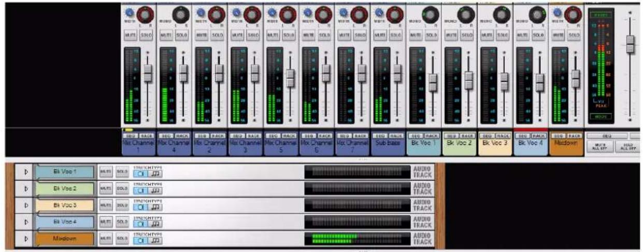644x252 pixels.
Task: Select melody-note stretch type on Bk Voc 3 track
Action: tap(155, 207)
